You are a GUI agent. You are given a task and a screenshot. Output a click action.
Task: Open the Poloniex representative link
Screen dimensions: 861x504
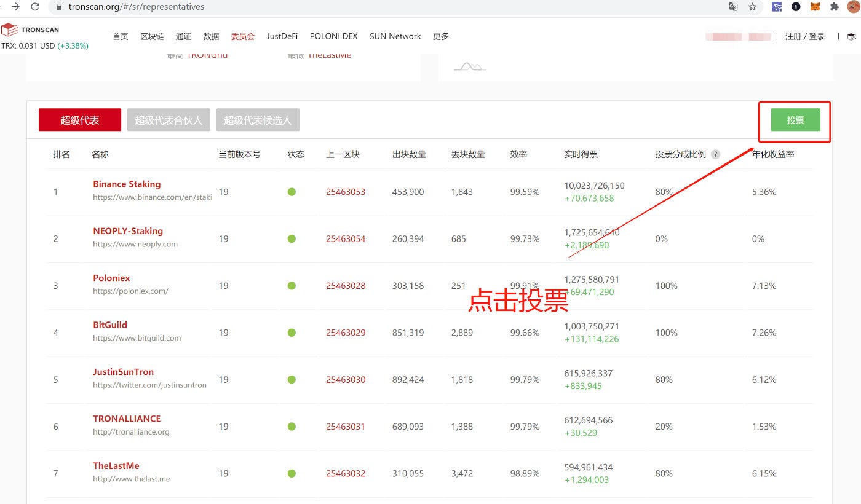click(111, 278)
